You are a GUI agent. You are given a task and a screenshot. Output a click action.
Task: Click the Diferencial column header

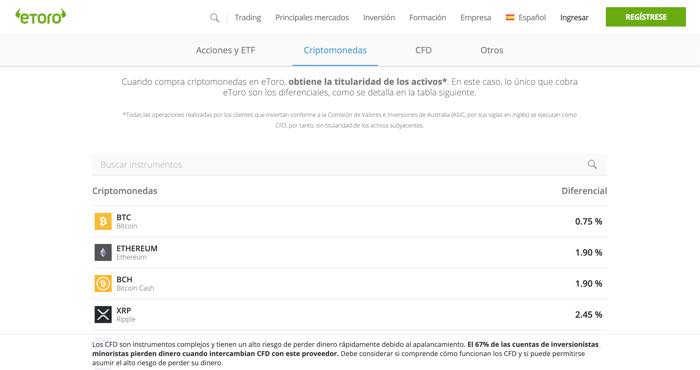(x=584, y=191)
